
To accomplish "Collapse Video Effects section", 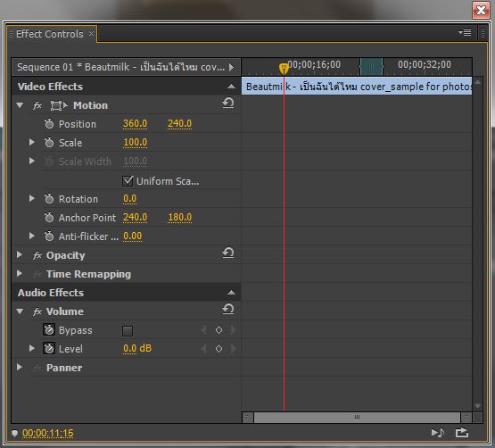I will tap(231, 87).
